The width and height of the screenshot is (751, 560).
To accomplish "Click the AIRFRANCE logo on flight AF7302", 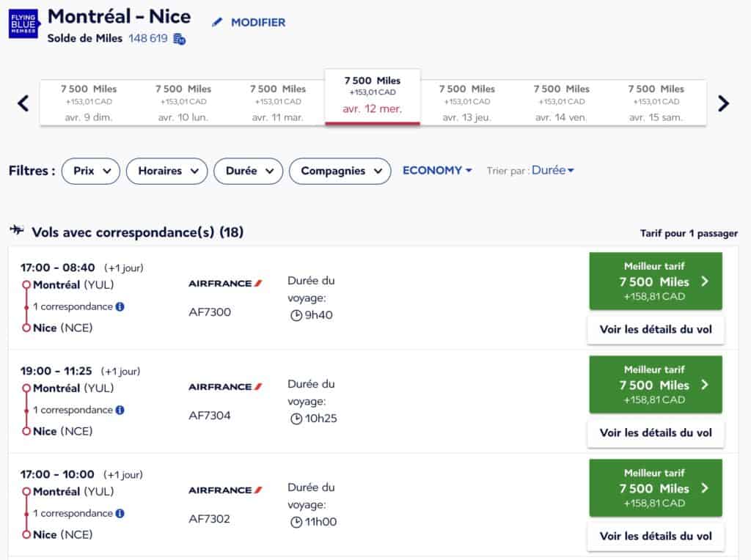I will coord(224,490).
